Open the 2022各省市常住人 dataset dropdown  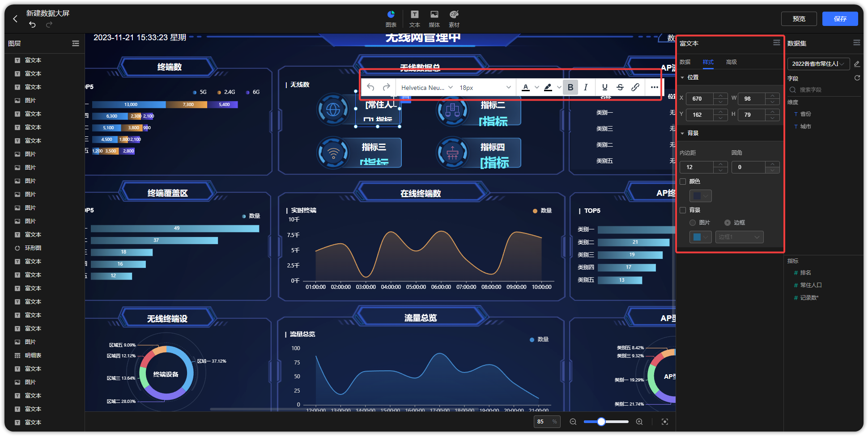click(x=818, y=63)
